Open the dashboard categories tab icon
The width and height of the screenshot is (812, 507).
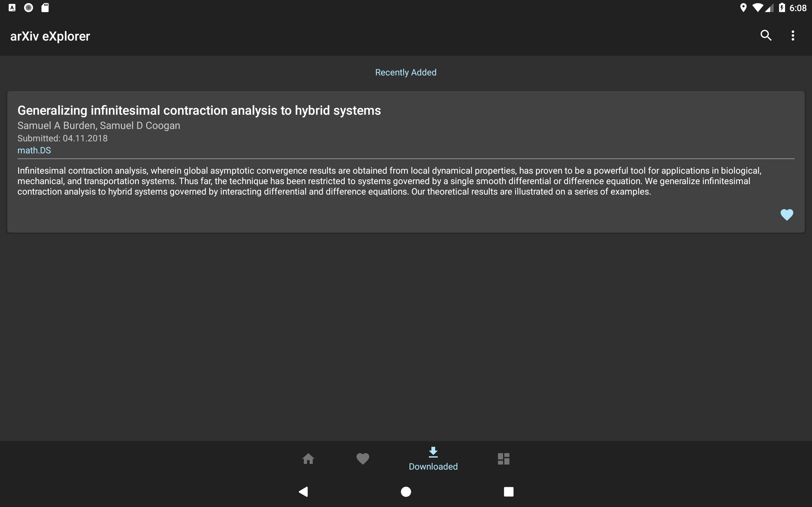[x=503, y=459]
